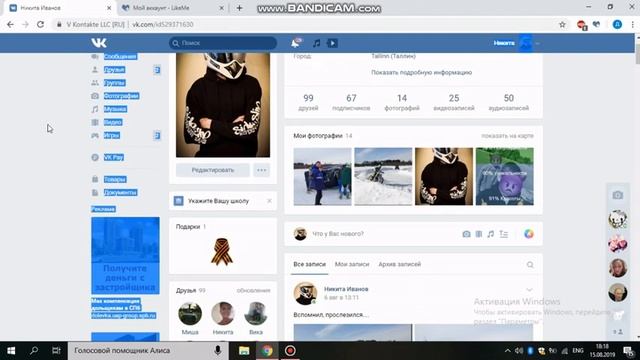The image size is (640, 360).
Task: Click Показать подробную информацию
Action: pyautogui.click(x=421, y=72)
